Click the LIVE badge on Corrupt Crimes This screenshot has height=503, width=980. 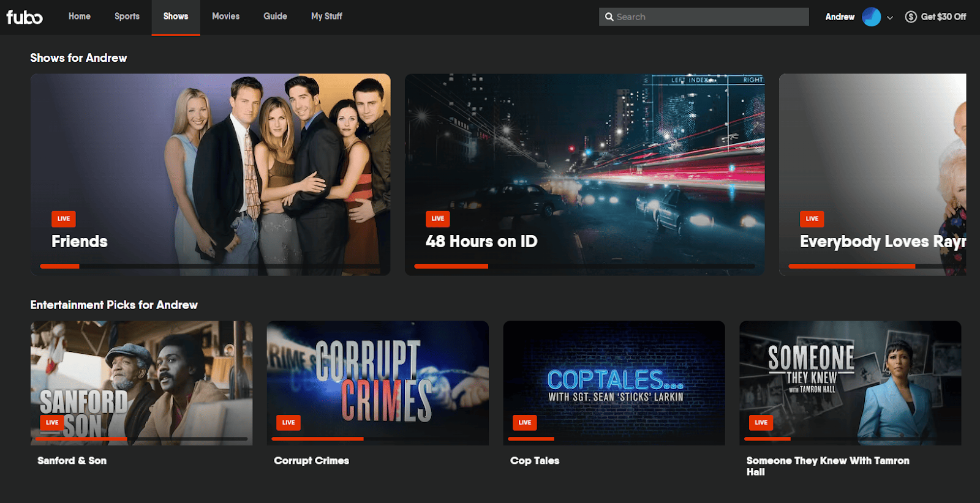(288, 422)
